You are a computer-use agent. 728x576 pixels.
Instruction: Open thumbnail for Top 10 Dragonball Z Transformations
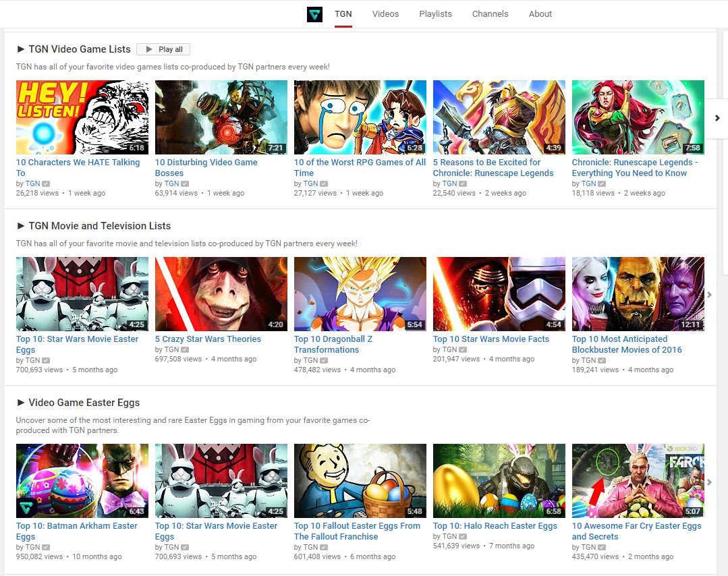(360, 294)
